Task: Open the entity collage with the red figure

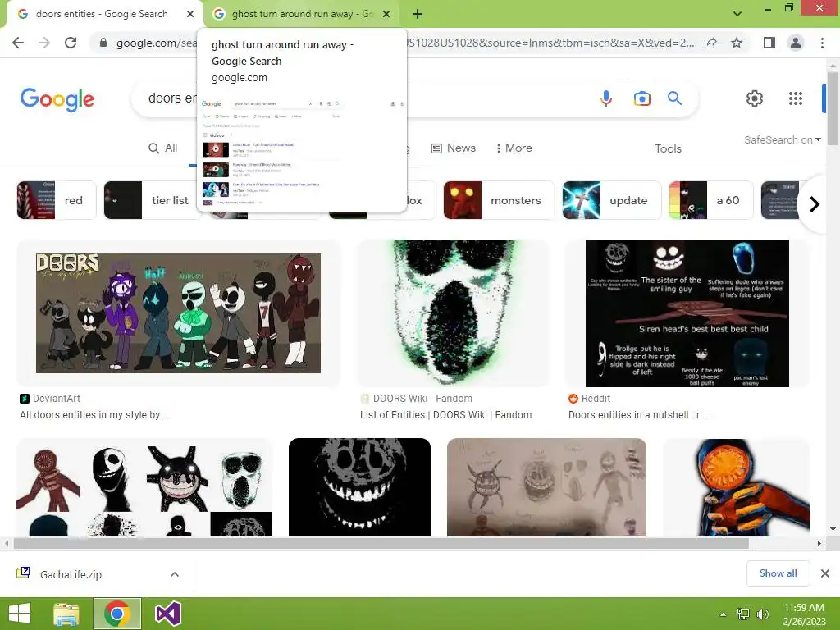Action: click(144, 487)
